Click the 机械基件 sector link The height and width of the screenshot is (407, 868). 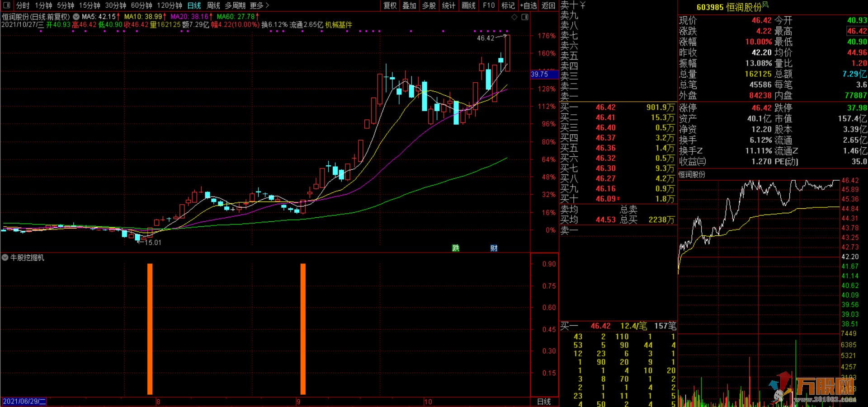339,25
